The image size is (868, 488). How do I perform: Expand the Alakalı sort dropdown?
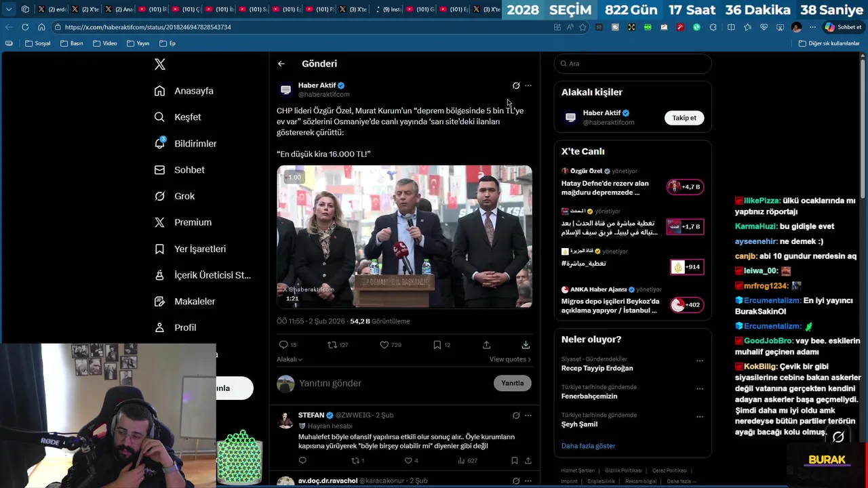pos(290,359)
